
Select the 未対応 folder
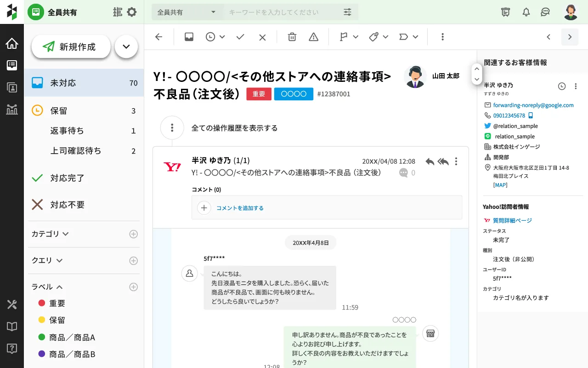click(84, 83)
